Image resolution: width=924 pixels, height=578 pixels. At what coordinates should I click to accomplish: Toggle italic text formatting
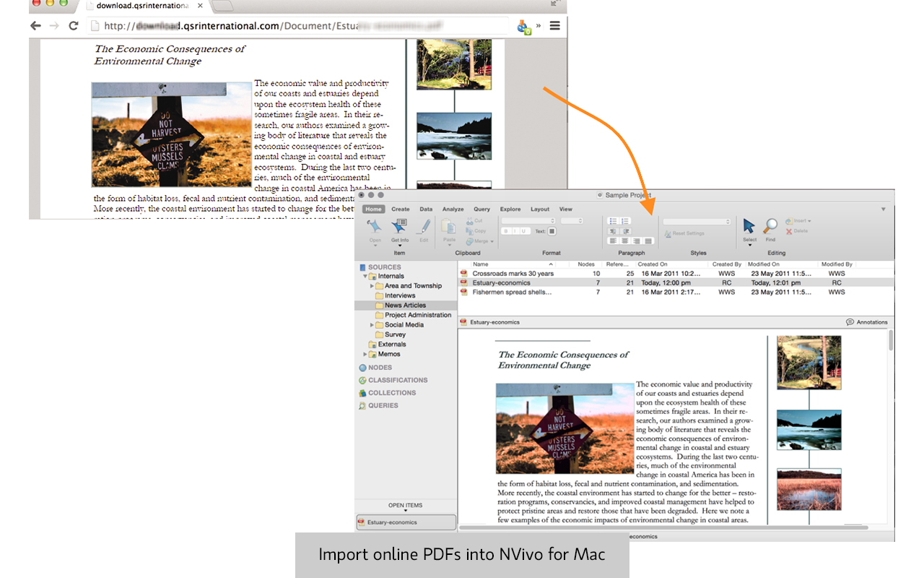[515, 231]
